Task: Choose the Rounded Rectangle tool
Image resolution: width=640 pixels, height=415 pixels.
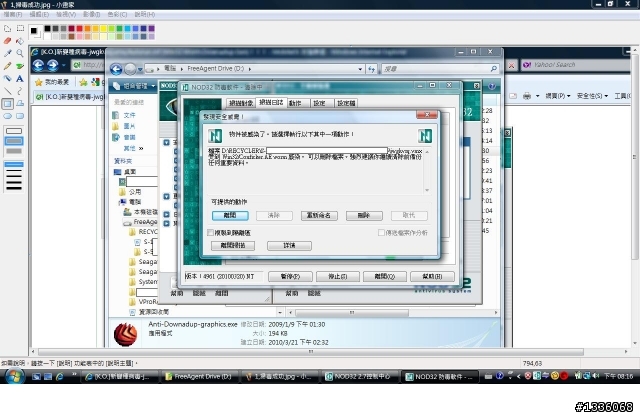Action: tap(20, 116)
